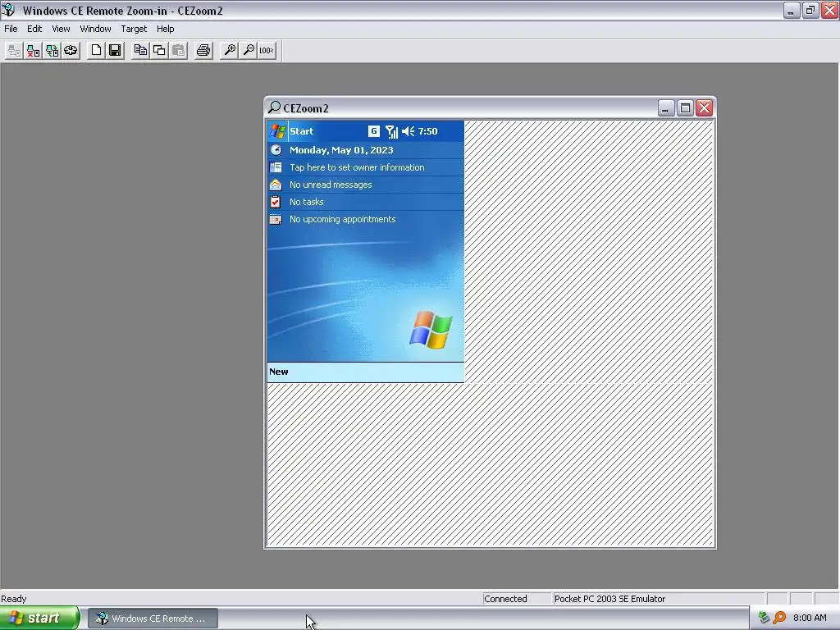This screenshot has width=840, height=630.
Task: Tap the envelope messages icon
Action: point(276,185)
